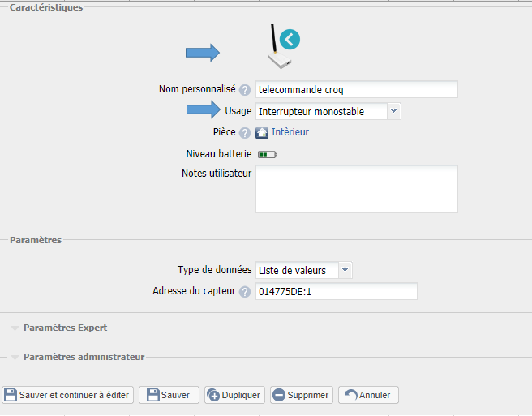Expand the Paramètres Expert section
The image size is (532, 416).
point(65,328)
